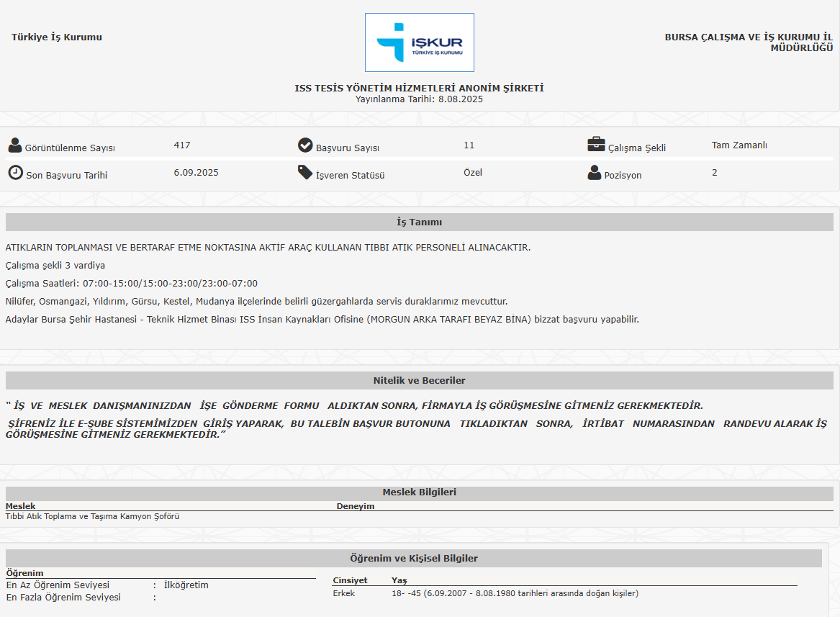
Task: Click the clock icon beside Son Başvuru Tarihi
Action: 16,173
